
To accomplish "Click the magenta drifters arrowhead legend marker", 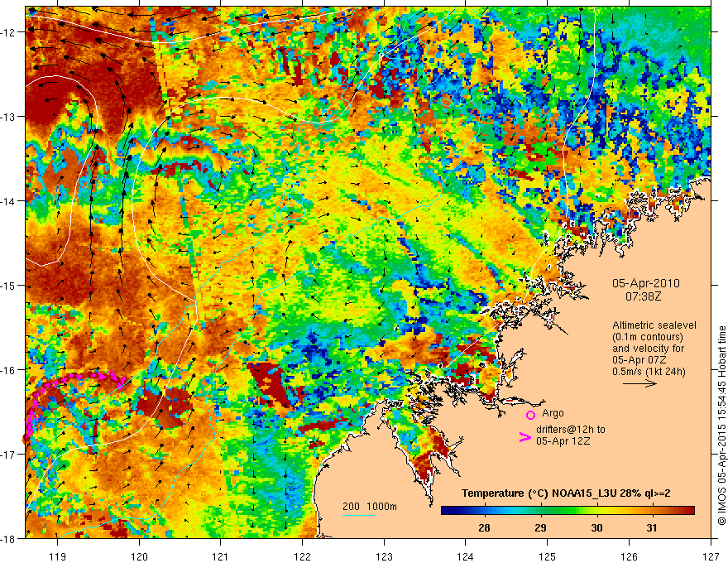I will (525, 437).
